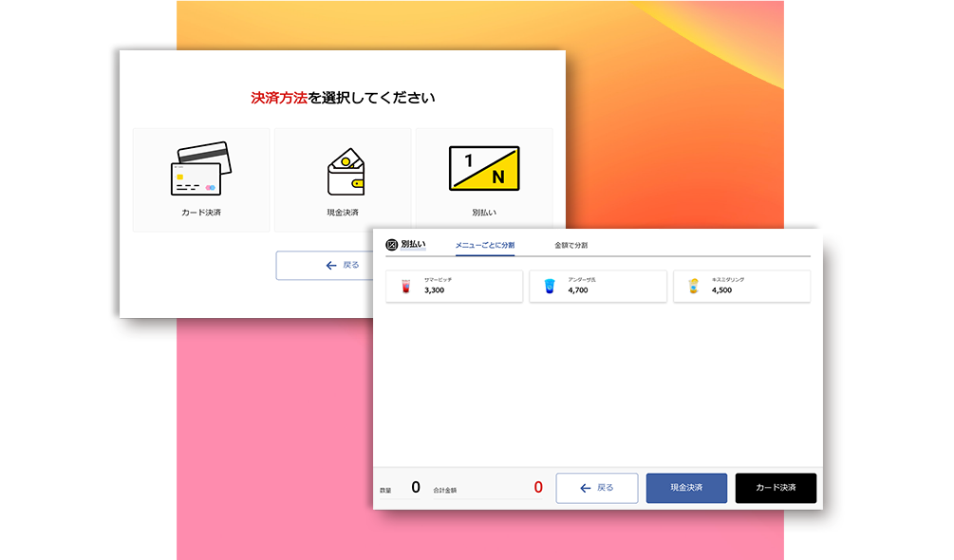Viewport: 954px width, 560px height.
Task: Pick the yellow 1/N split payment icon
Action: coord(483,170)
